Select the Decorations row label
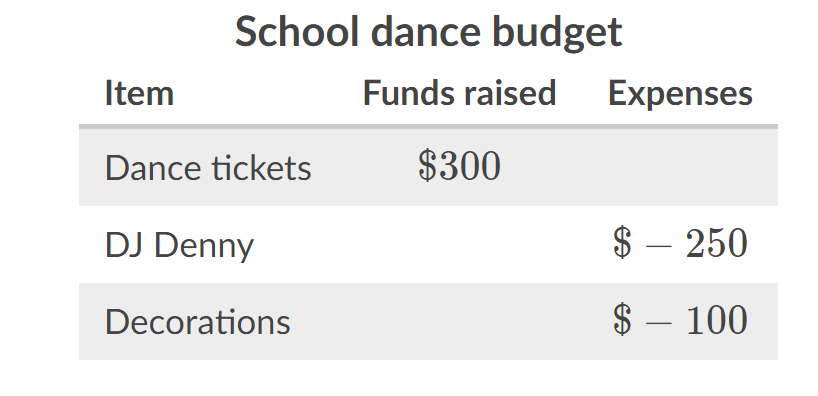The height and width of the screenshot is (396, 818). (198, 321)
